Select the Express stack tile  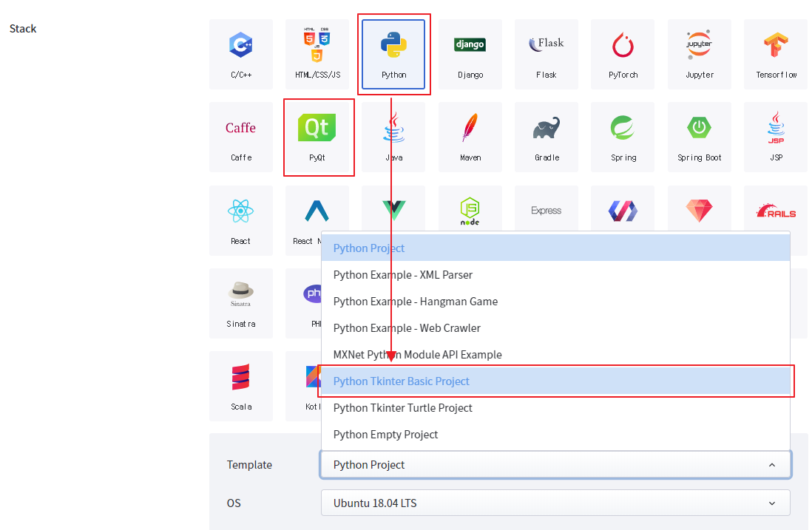tap(547, 208)
